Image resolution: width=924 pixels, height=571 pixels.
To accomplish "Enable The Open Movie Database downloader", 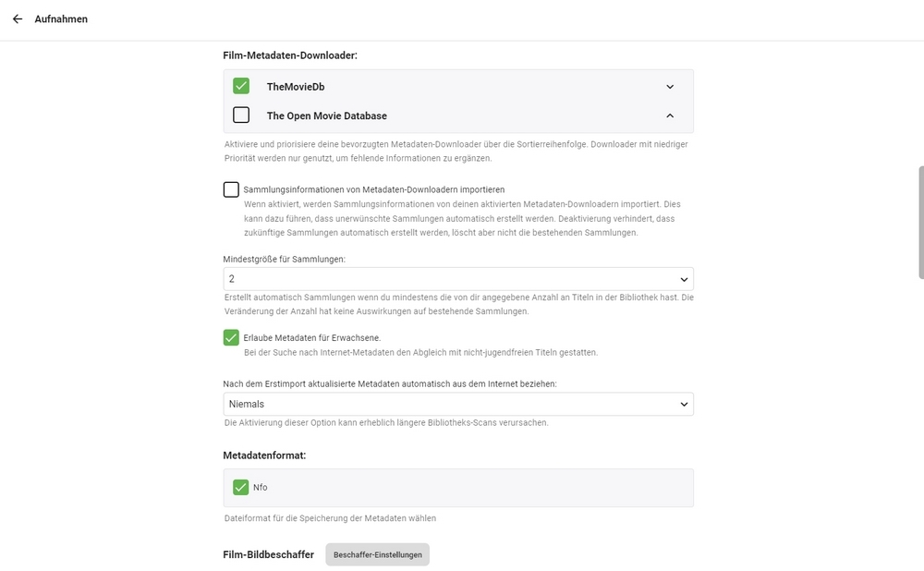I will [241, 115].
